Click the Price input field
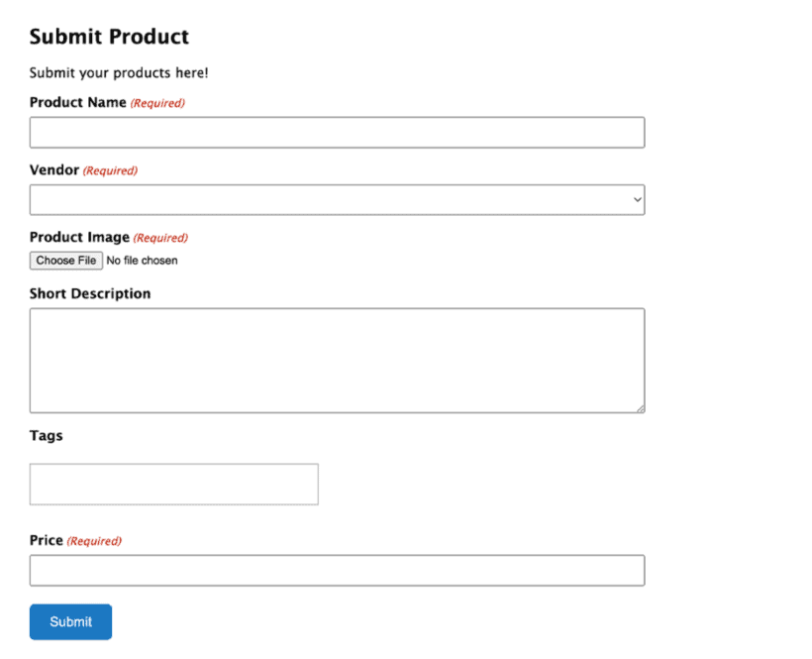Image resolution: width=812 pixels, height=659 pixels. (x=337, y=570)
